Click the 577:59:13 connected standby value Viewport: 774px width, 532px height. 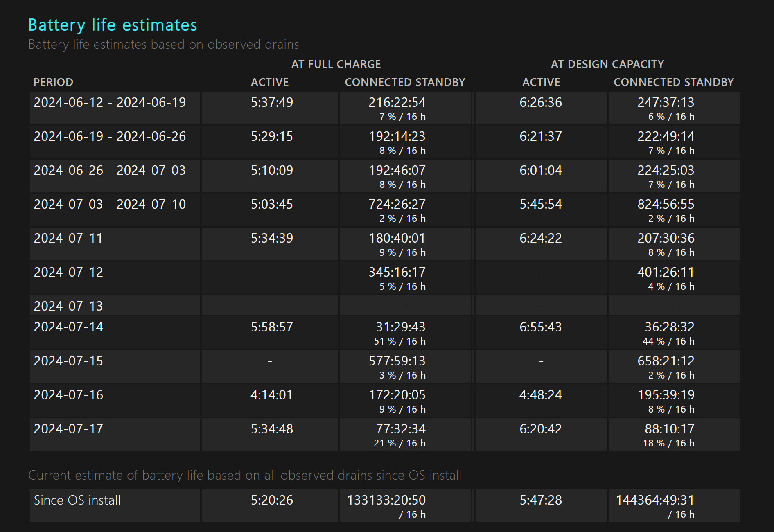pos(397,361)
